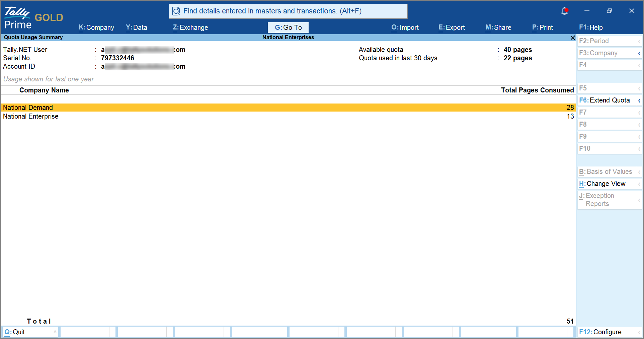
Task: Expand arrow beside F6: Extend Quota
Action: (639, 100)
